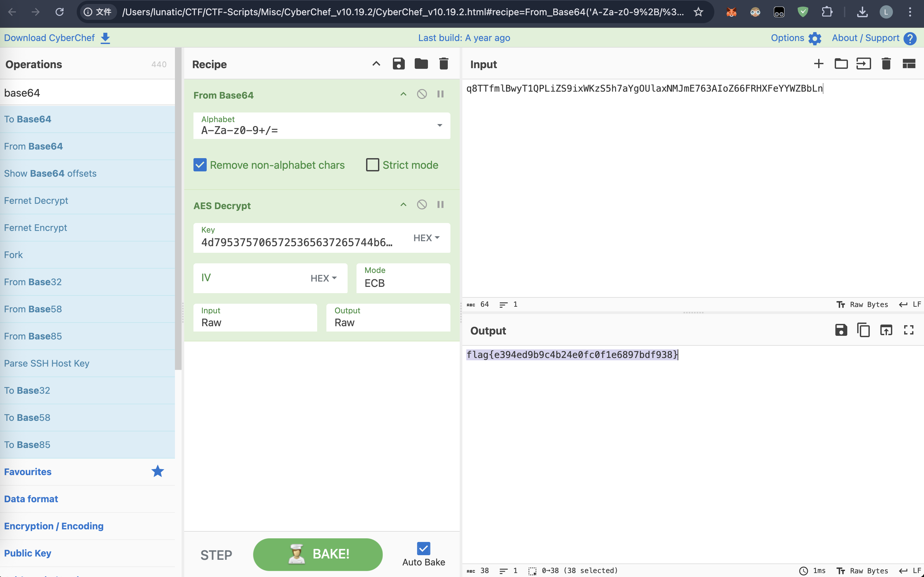
Task: Disable the From Base64 operation
Action: coord(422,94)
